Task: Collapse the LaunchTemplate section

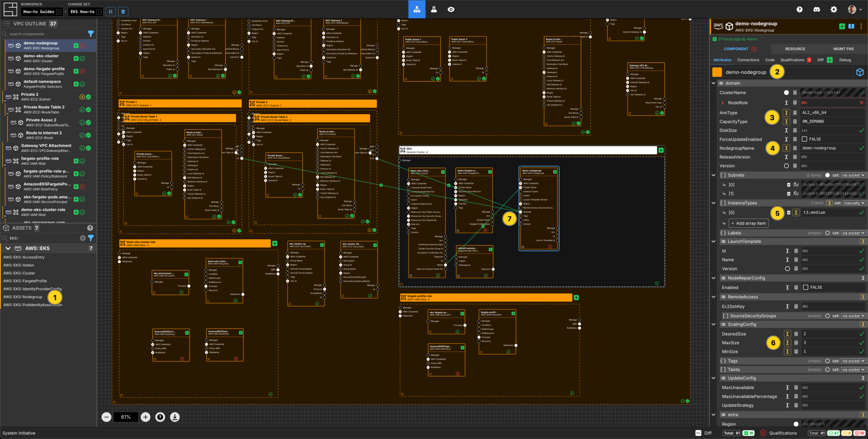Action: (x=713, y=242)
